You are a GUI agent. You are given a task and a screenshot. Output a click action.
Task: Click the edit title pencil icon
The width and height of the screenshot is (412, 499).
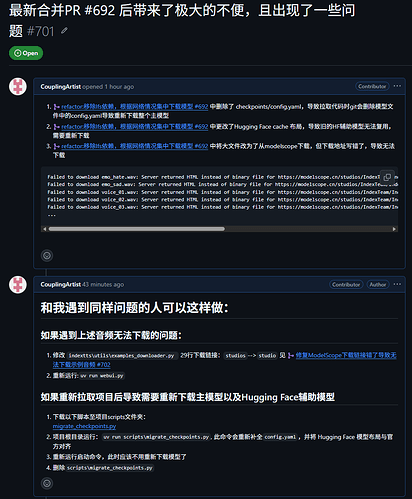pos(64,31)
